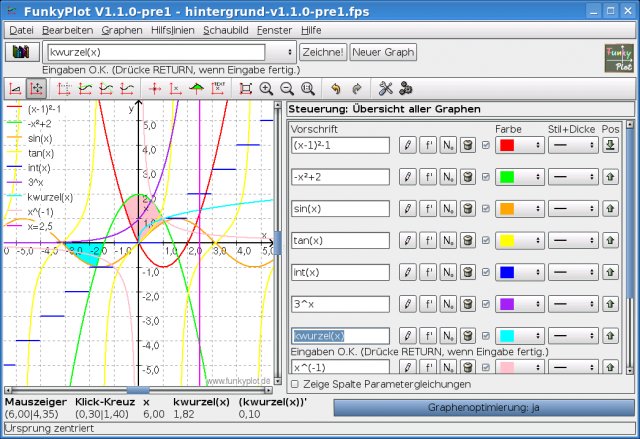Open the Graphen menu
This screenshot has width=640, height=439.
click(x=122, y=30)
